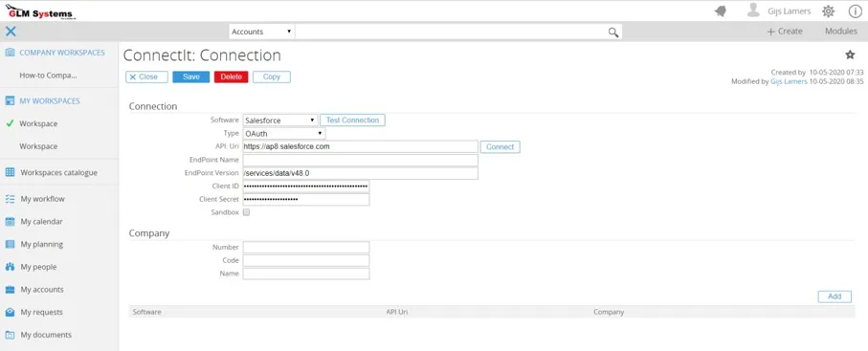
Task: Click the Add button
Action: point(835,296)
